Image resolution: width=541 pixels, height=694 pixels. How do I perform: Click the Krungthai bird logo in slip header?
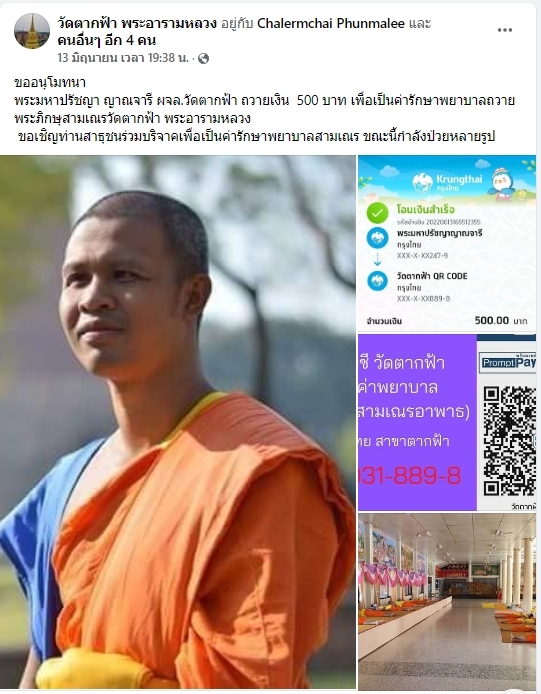pos(422,182)
